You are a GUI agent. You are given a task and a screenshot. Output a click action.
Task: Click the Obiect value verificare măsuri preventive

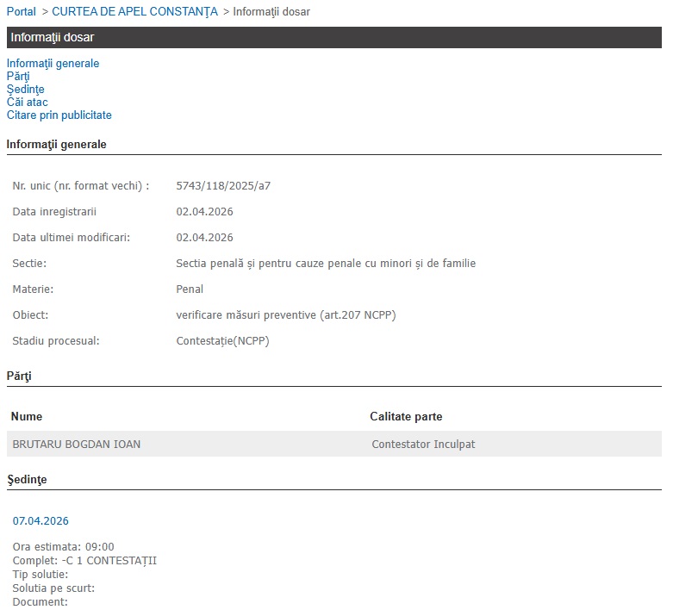pyautogui.click(x=285, y=315)
